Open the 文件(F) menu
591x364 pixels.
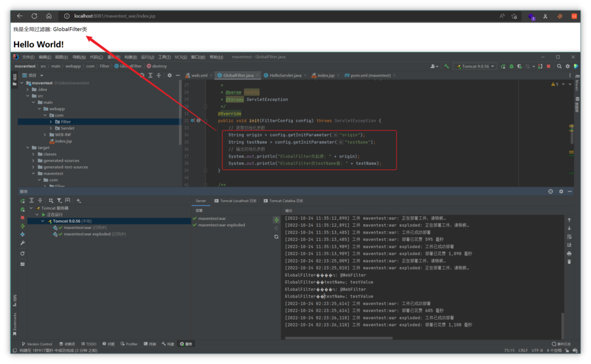[28, 57]
